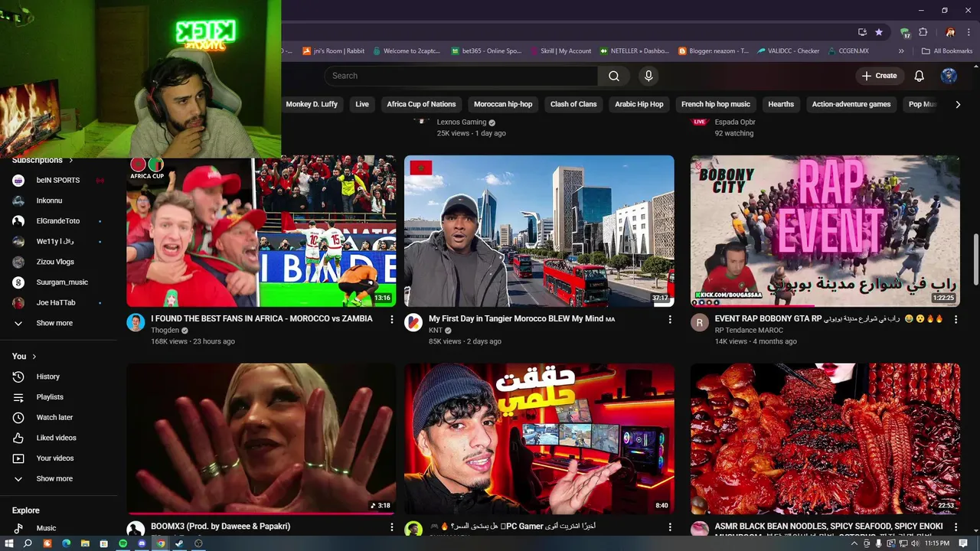980x551 pixels.
Task: Open the bet365 bookmark
Action: point(486,51)
